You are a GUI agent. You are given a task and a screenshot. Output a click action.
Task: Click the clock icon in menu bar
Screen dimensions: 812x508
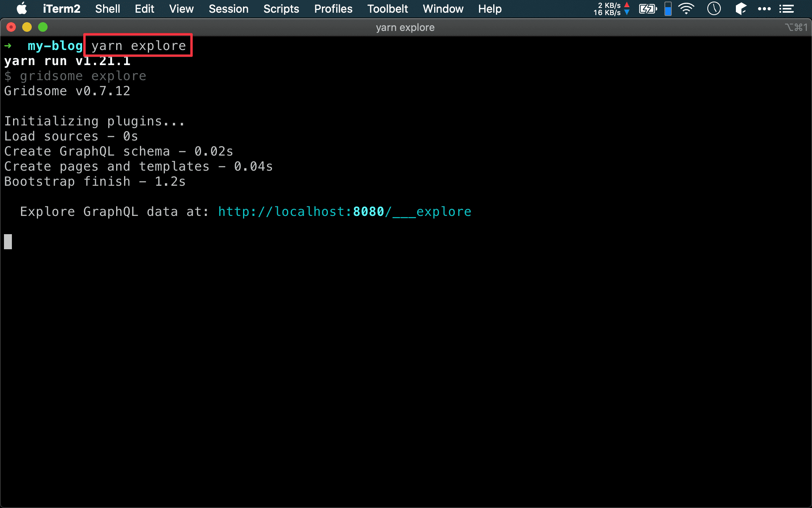pos(714,9)
